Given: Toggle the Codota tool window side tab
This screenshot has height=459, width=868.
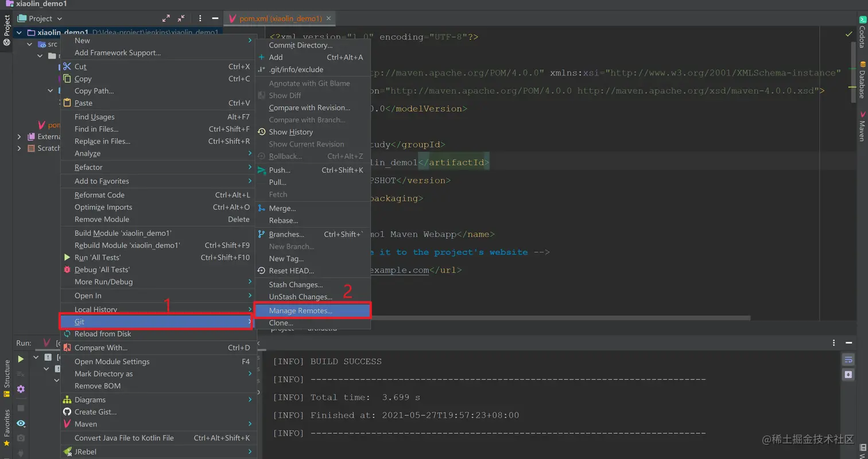Looking at the screenshot, I should pos(862,32).
